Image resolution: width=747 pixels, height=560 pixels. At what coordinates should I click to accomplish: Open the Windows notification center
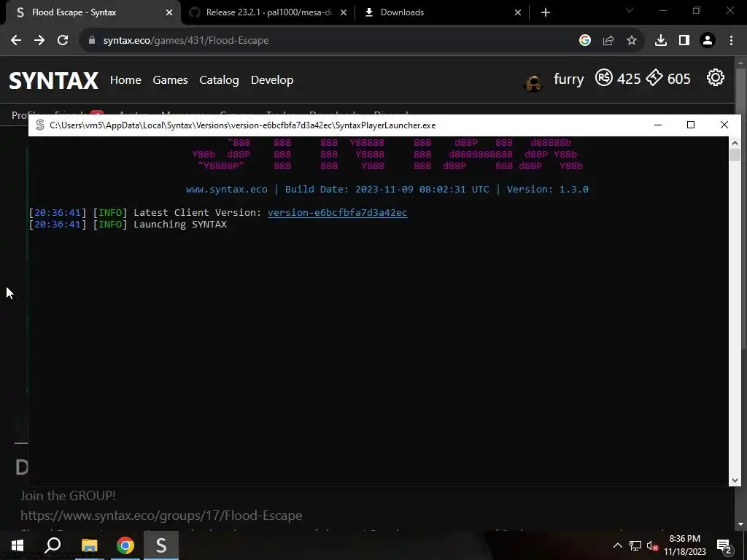[724, 545]
